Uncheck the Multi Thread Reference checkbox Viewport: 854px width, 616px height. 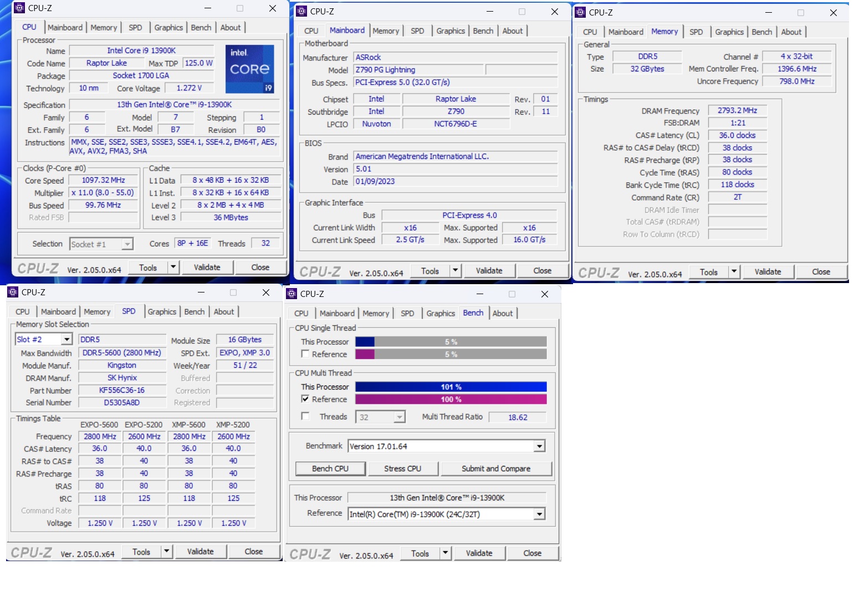(x=305, y=399)
